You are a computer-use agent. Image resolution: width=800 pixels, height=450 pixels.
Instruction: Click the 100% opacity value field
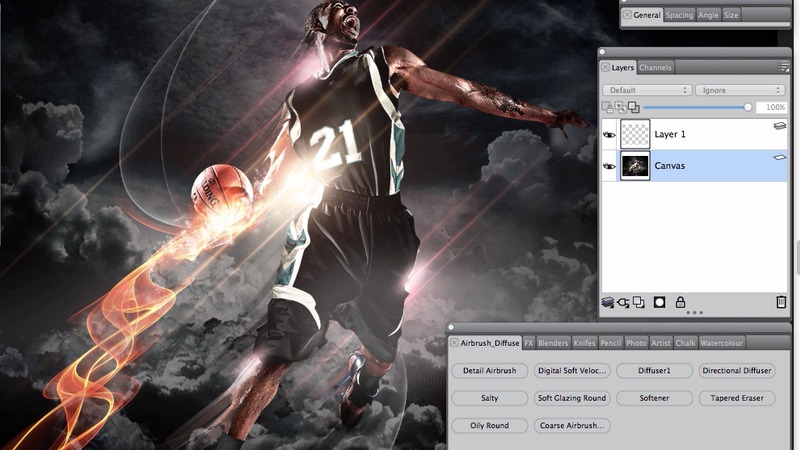point(771,107)
